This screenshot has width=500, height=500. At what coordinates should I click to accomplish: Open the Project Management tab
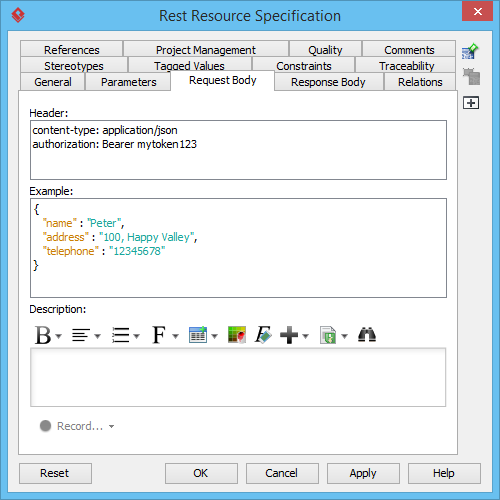coord(206,50)
